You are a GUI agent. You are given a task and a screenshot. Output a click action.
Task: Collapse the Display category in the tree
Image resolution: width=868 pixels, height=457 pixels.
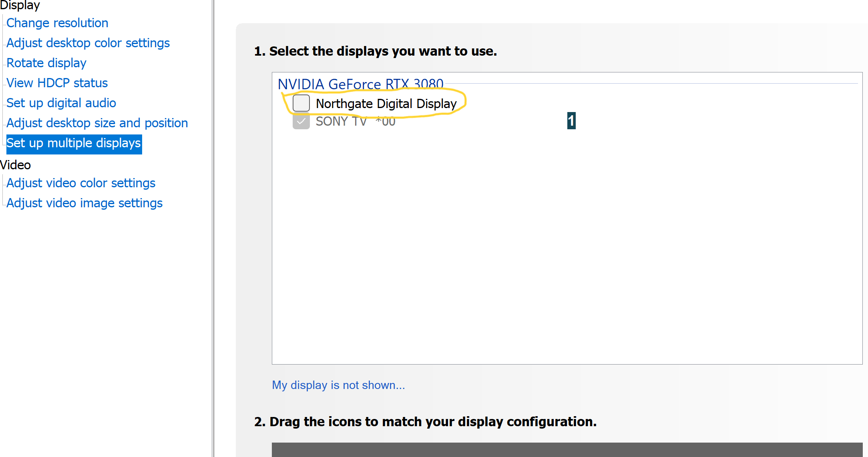pos(20,6)
